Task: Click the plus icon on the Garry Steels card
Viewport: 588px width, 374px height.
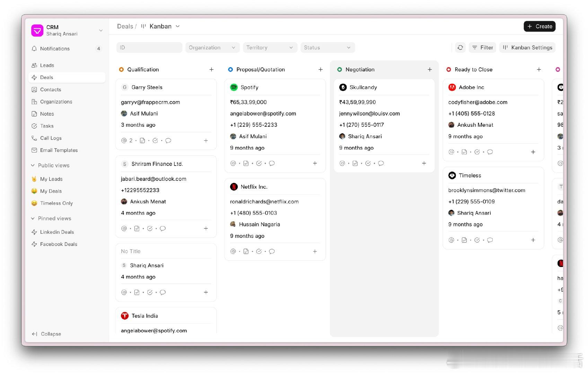Action: coord(206,140)
